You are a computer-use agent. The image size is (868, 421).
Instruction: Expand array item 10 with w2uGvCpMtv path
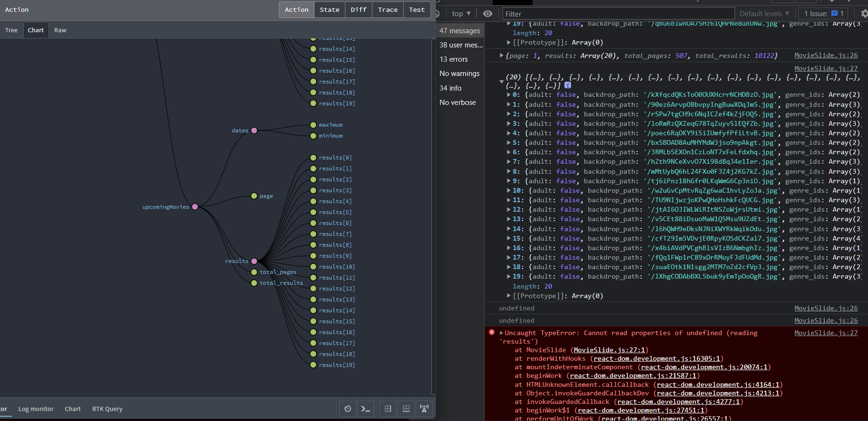[x=509, y=190]
